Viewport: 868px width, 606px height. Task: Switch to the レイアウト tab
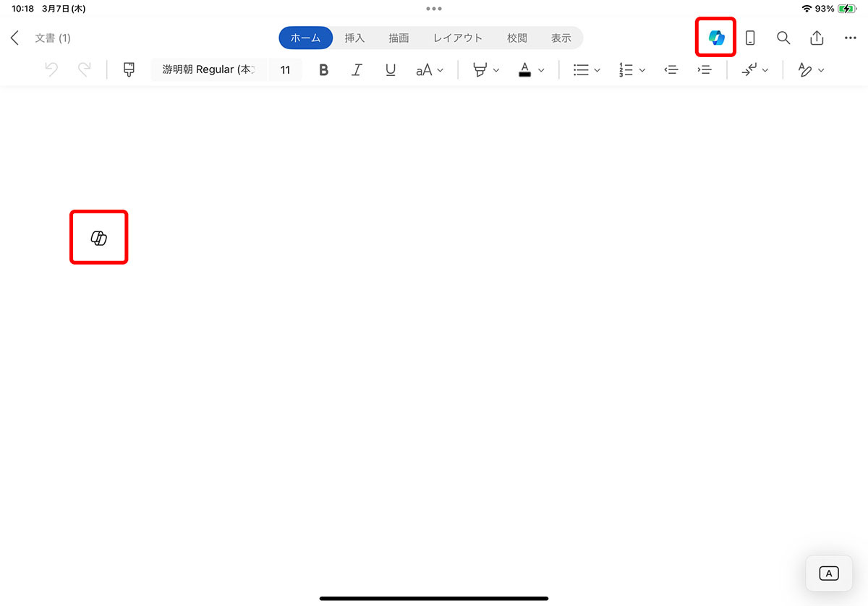point(458,38)
